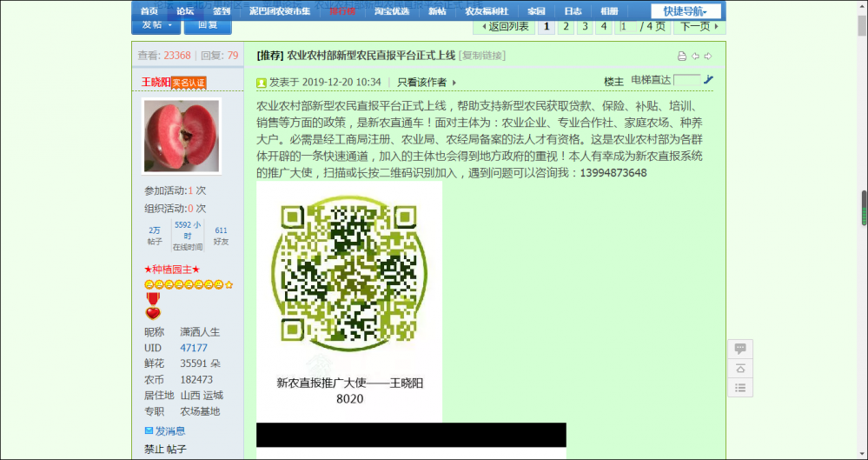Image resolution: width=868 pixels, height=460 pixels.
Task: Open 新帖 in navigation bar
Action: pyautogui.click(x=437, y=11)
